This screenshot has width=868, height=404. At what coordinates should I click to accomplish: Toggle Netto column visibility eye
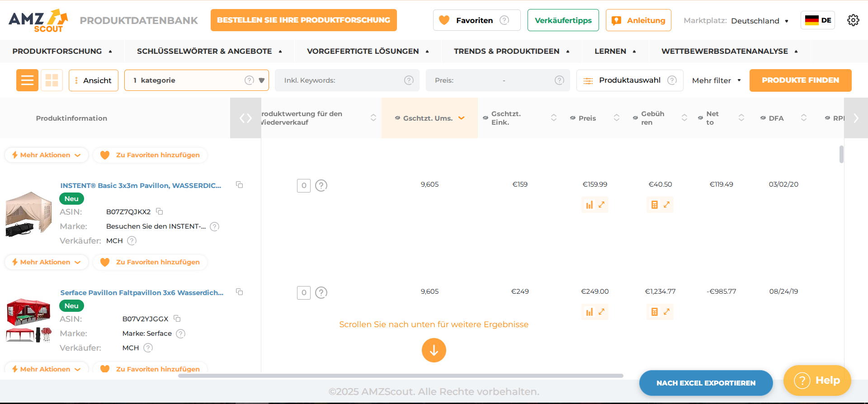(x=700, y=118)
